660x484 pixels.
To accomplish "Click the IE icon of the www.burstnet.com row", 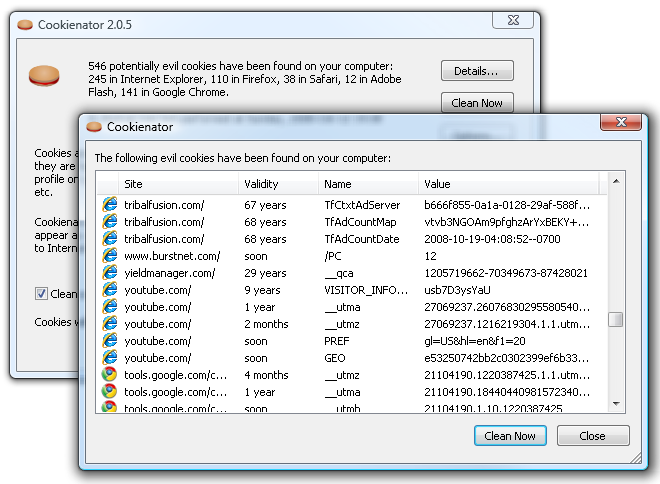I will coord(109,255).
